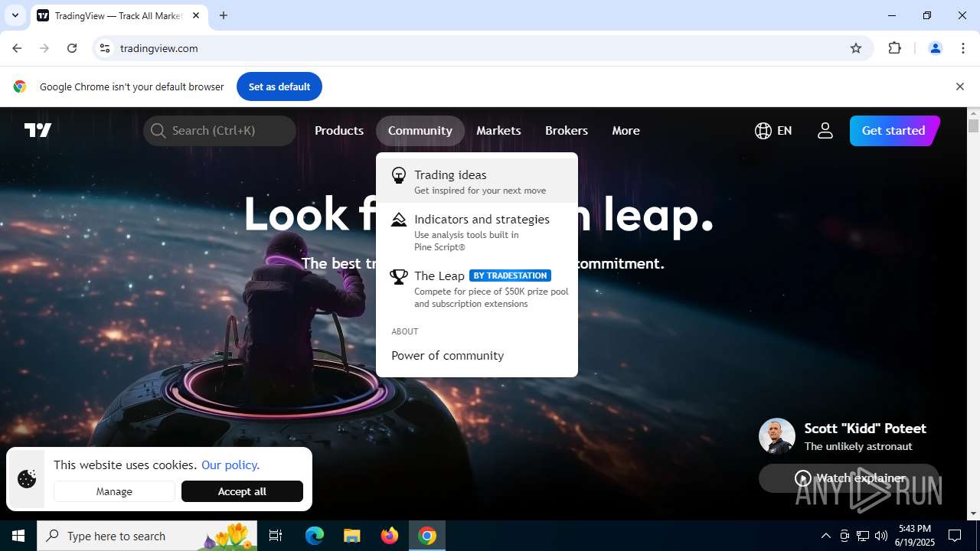This screenshot has height=551, width=980.
Task: Open the Markets menu
Action: 498,131
